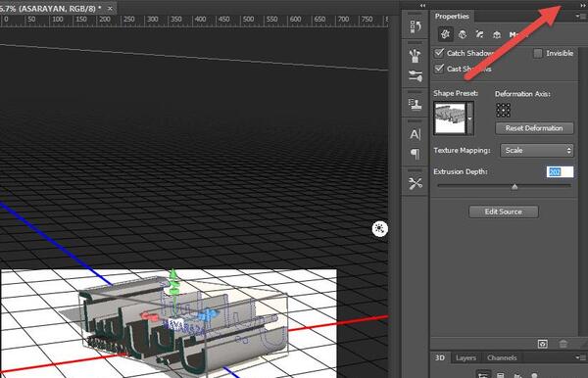This screenshot has height=378, width=588.
Task: Open the Properties panel flyout menu
Action: pyautogui.click(x=580, y=16)
